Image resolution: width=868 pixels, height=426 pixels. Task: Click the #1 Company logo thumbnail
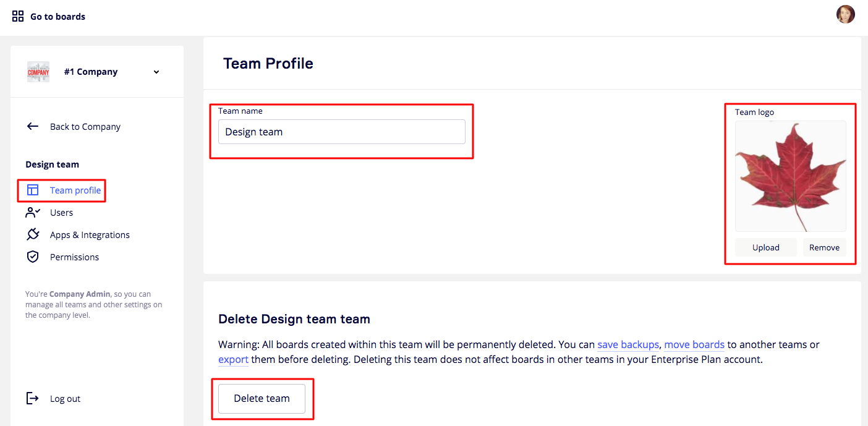pyautogui.click(x=38, y=72)
